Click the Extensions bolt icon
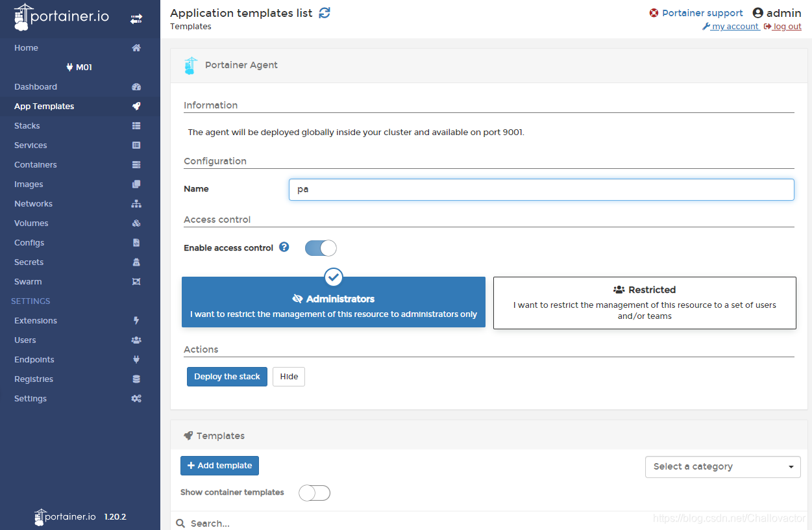Viewport: 812px width, 530px height. tap(136, 320)
